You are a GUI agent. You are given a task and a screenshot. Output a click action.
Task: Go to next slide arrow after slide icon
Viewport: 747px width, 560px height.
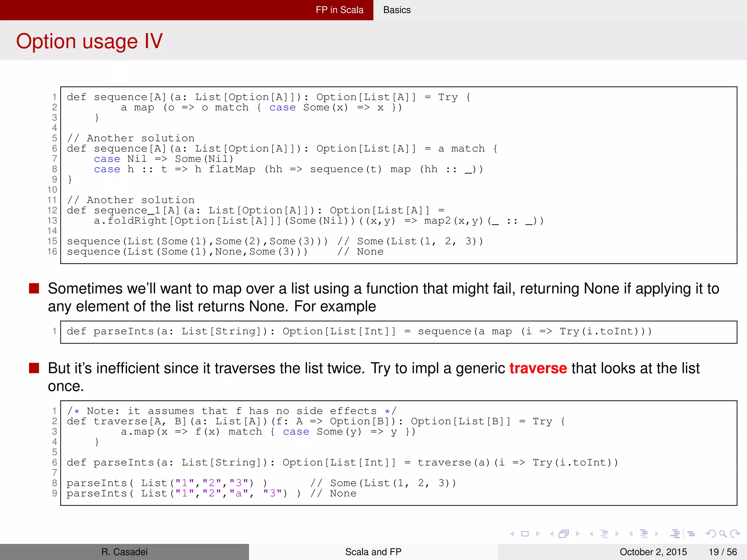click(538, 534)
